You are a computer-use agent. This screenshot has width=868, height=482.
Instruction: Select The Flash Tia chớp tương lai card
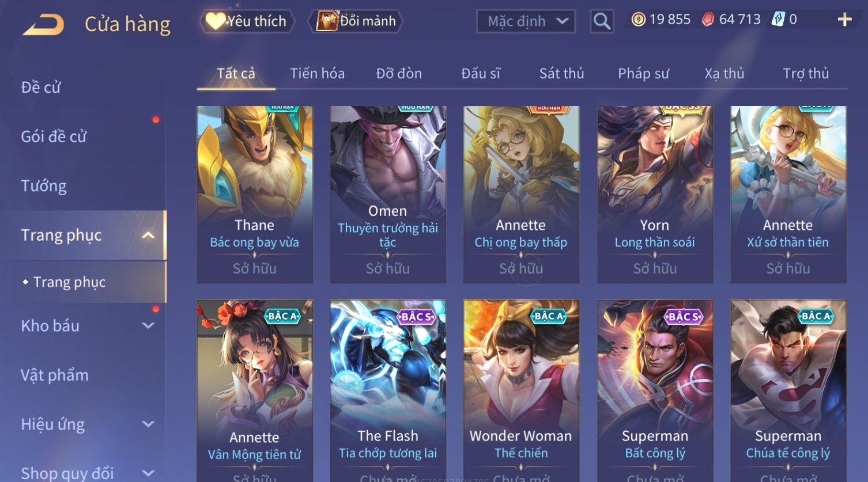pyautogui.click(x=388, y=390)
